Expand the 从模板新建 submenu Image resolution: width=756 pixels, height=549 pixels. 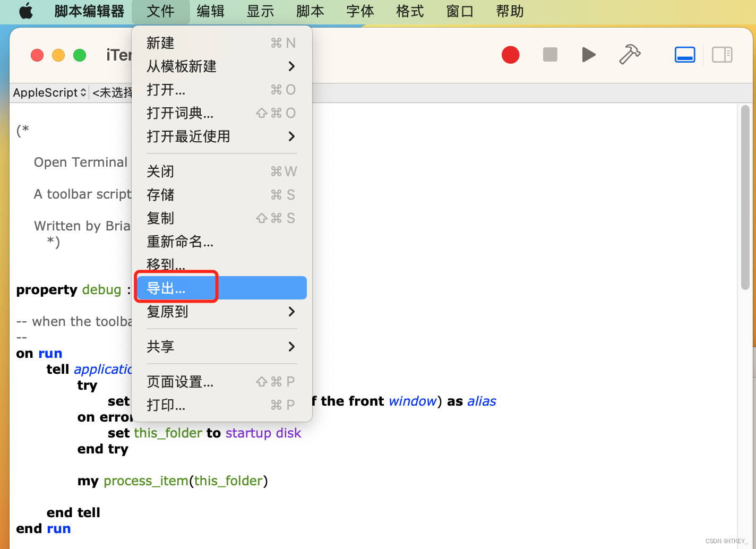221,66
